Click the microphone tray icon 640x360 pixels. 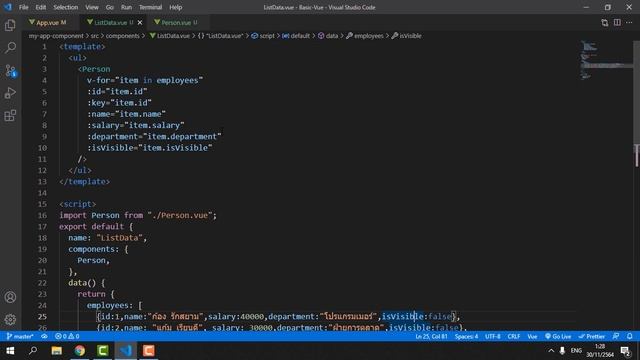(562, 351)
